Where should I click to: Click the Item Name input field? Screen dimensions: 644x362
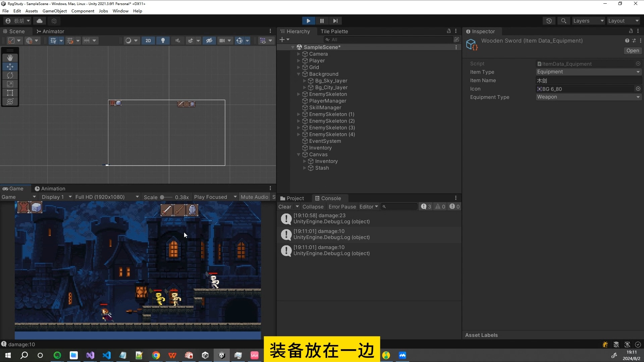point(588,80)
